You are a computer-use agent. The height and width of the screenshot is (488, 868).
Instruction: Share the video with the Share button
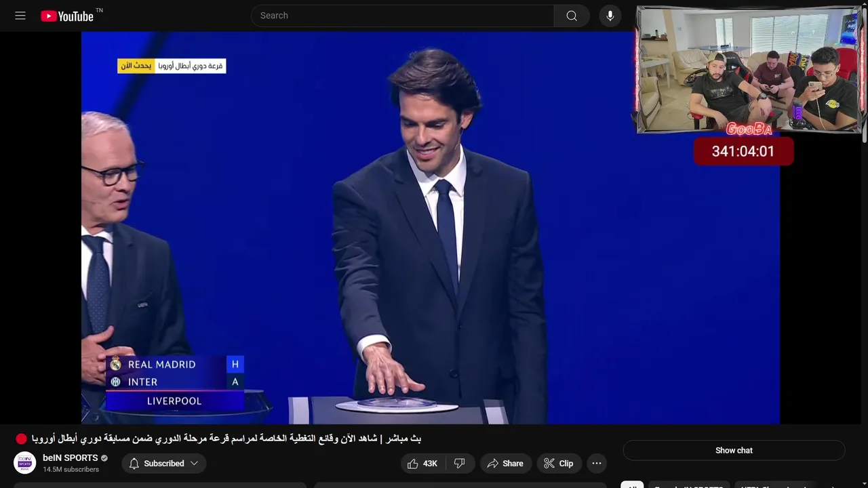(x=505, y=464)
